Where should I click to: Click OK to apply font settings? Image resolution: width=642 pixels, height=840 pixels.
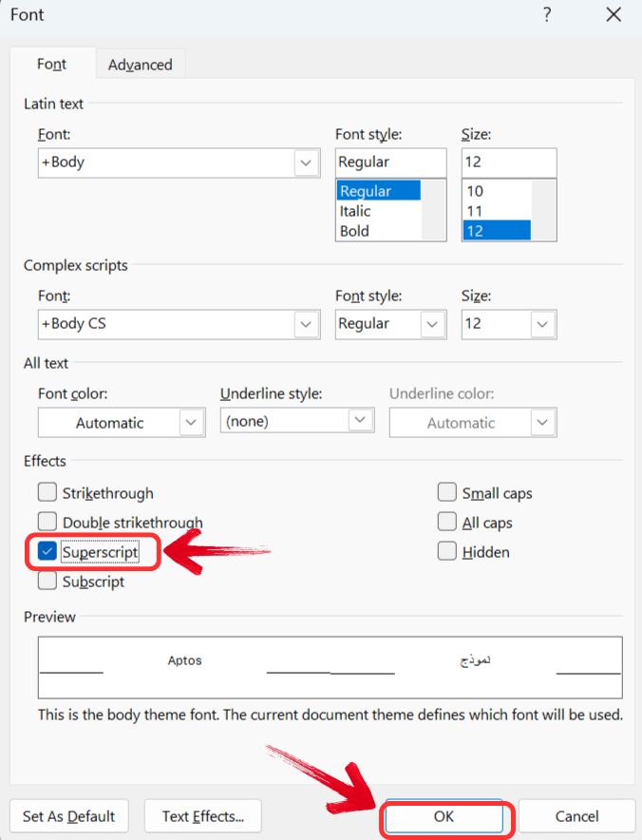pos(444,816)
